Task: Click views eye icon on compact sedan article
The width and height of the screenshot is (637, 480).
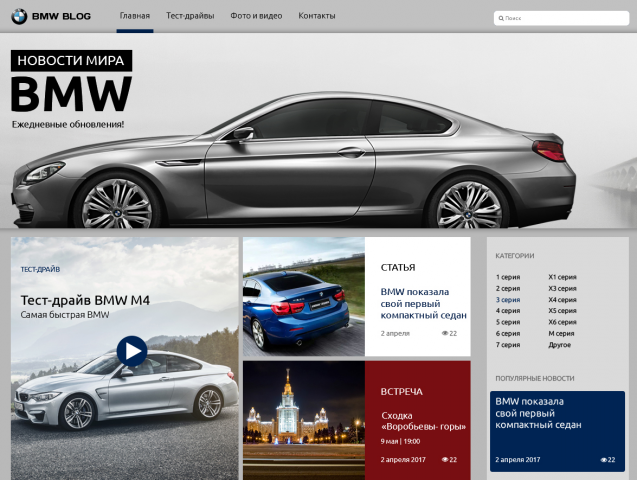Action: point(444,333)
